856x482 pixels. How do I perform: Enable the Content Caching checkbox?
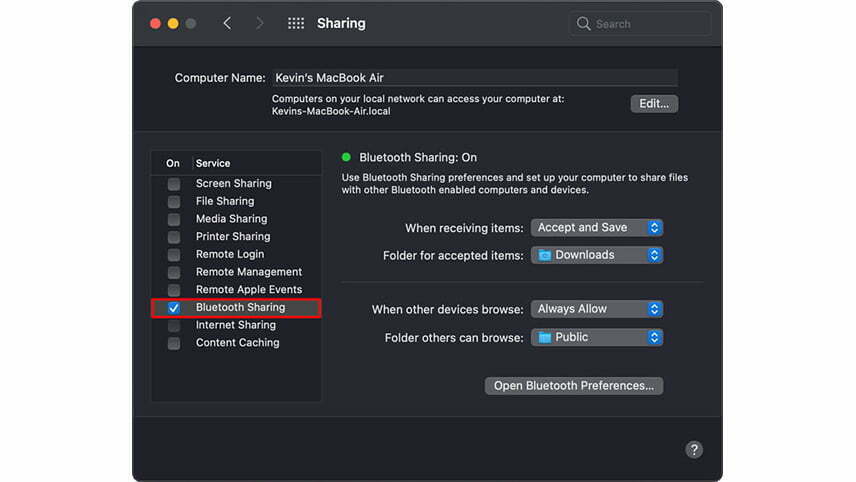pos(174,343)
